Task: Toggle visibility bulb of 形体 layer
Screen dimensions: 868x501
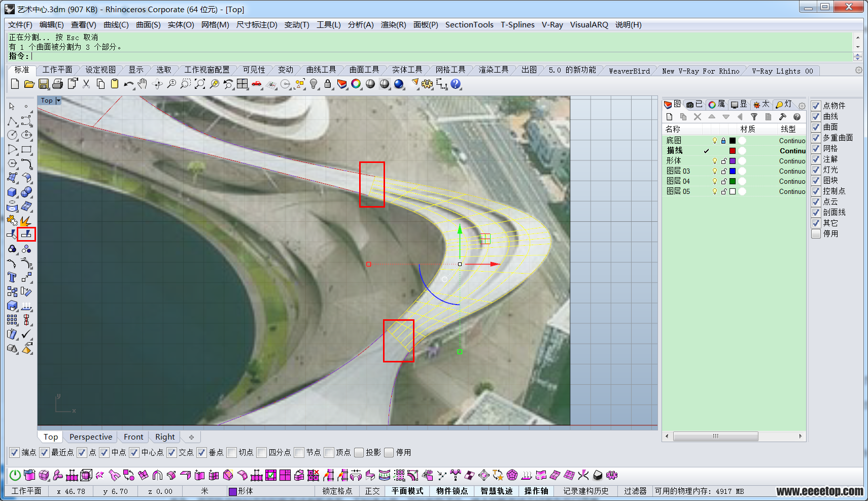Action: point(715,161)
